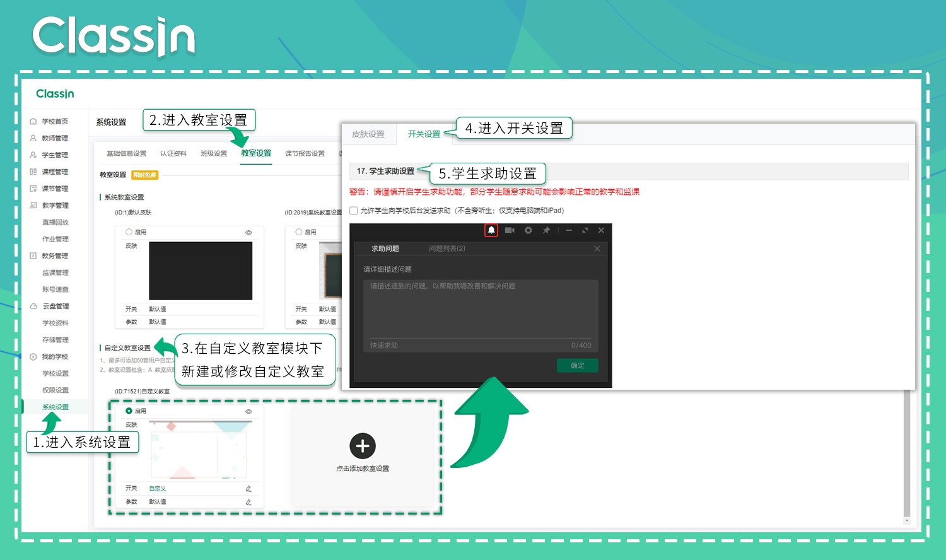
Task: Switch to 课节报告设置 tab
Action: click(x=305, y=153)
